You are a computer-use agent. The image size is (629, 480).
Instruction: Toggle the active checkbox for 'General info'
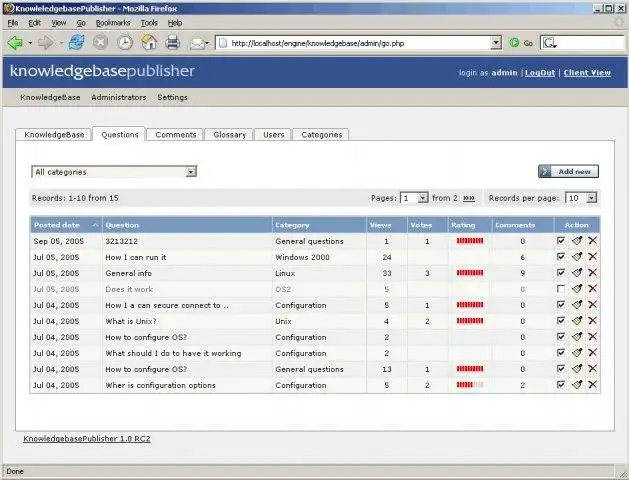click(561, 273)
